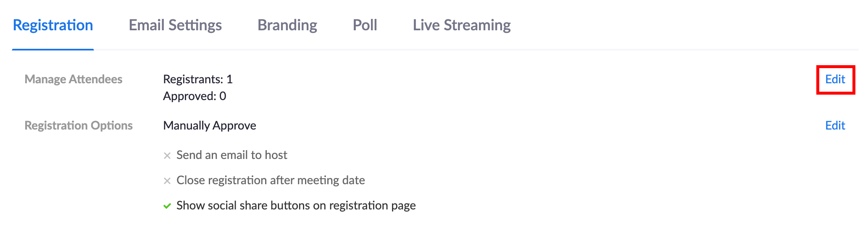Click the Registrants: 1 count text
868x233 pixels.
[x=198, y=79]
